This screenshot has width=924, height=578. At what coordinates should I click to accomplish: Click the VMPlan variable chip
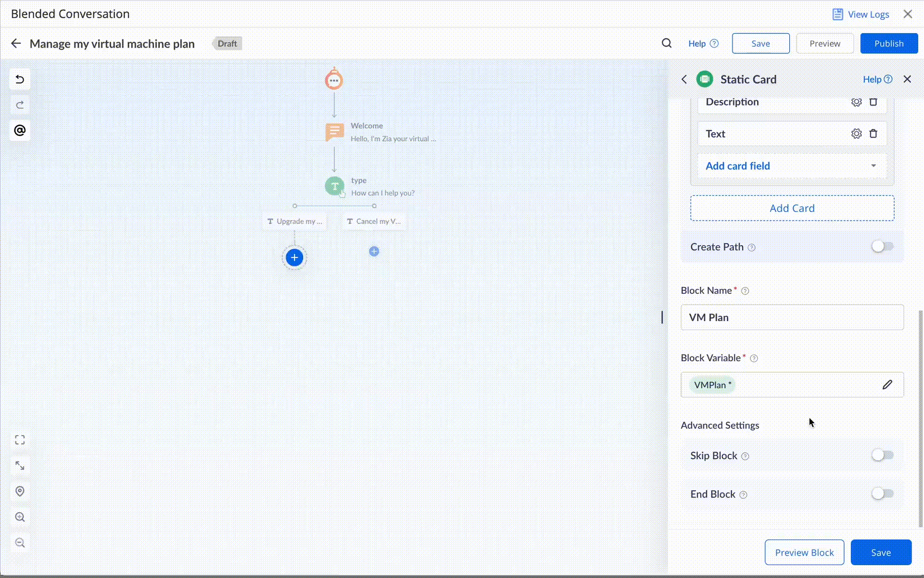click(x=712, y=385)
